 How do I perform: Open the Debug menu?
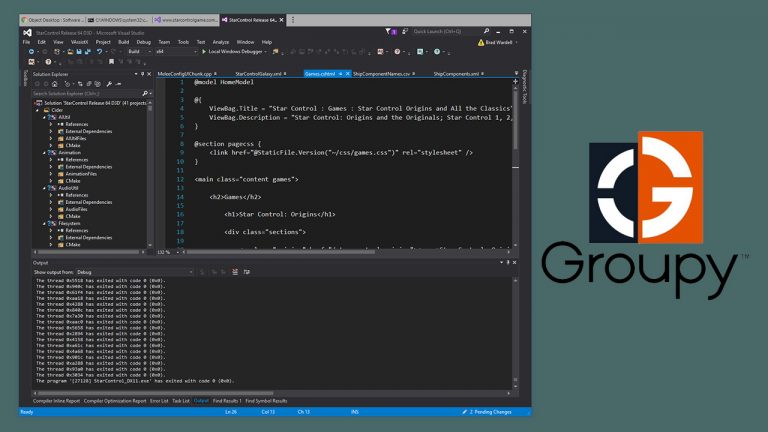144,42
